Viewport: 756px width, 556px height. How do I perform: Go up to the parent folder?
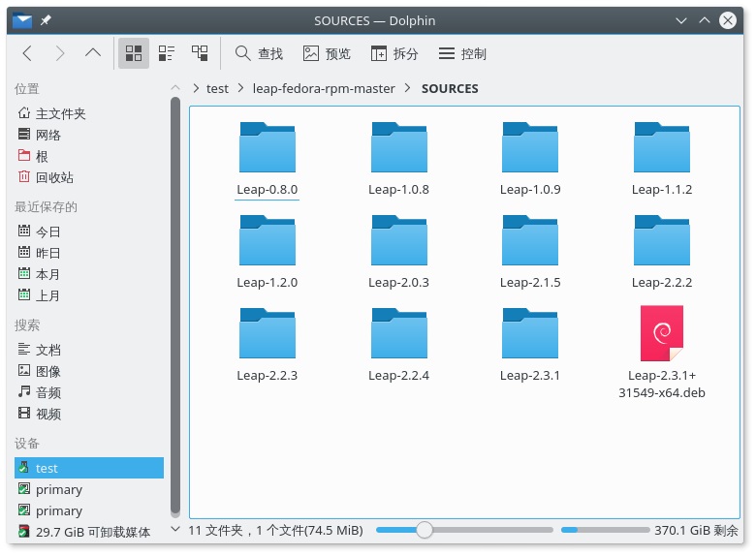[93, 53]
